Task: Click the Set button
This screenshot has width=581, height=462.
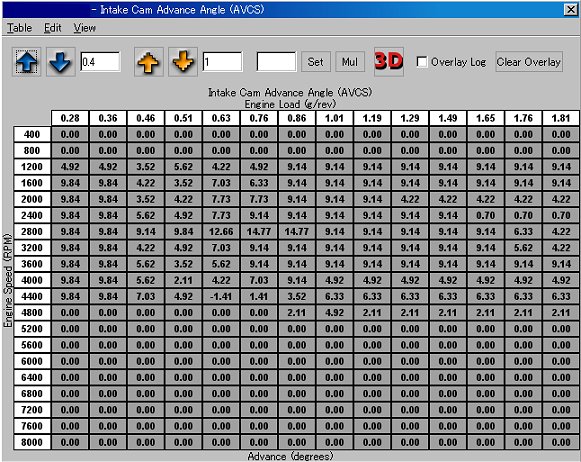Action: point(316,62)
